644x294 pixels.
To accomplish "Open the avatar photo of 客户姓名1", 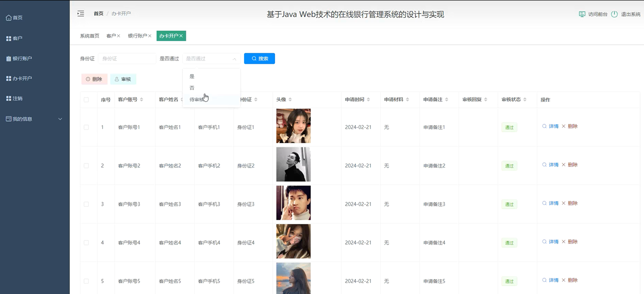I will [x=293, y=126].
